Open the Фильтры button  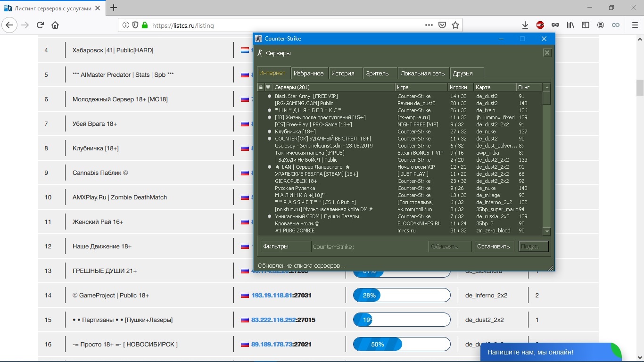pos(286,247)
